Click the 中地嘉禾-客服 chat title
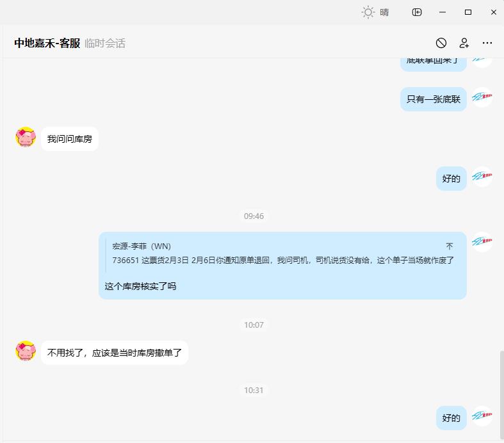The height and width of the screenshot is (443, 504). click(47, 43)
